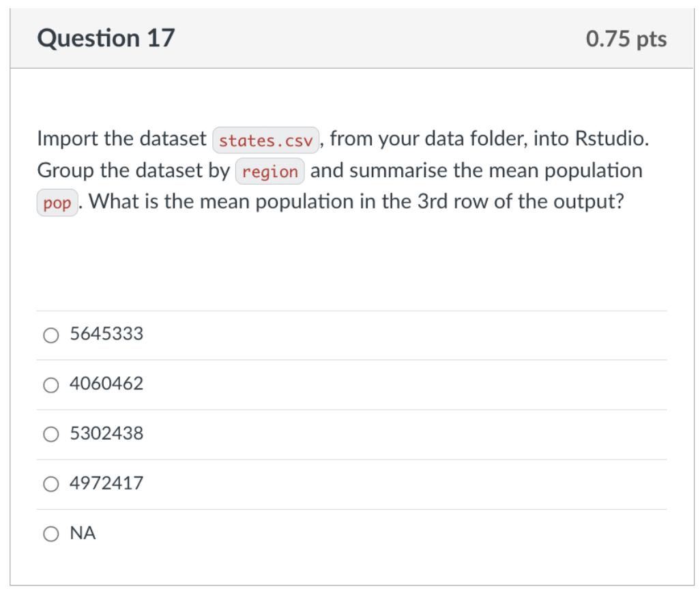Viewport: 700px width, 589px height.
Task: Click the states.csv code token
Action: click(265, 140)
